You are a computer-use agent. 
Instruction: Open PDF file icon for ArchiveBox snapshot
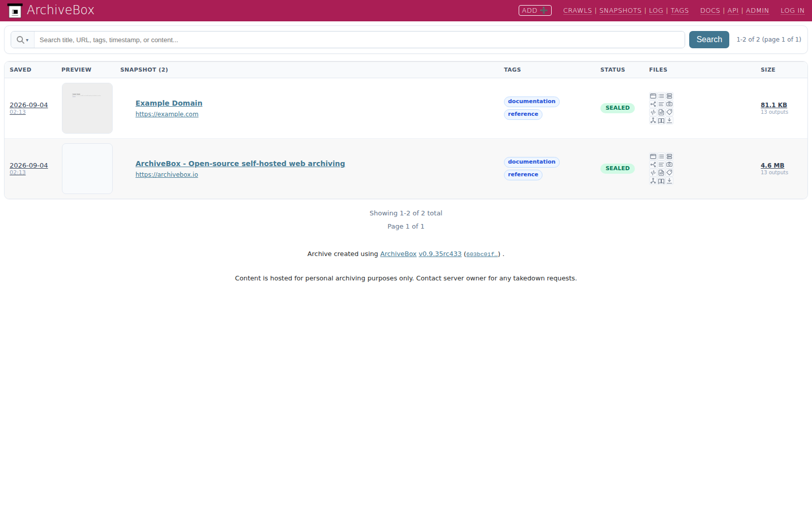[x=661, y=173]
